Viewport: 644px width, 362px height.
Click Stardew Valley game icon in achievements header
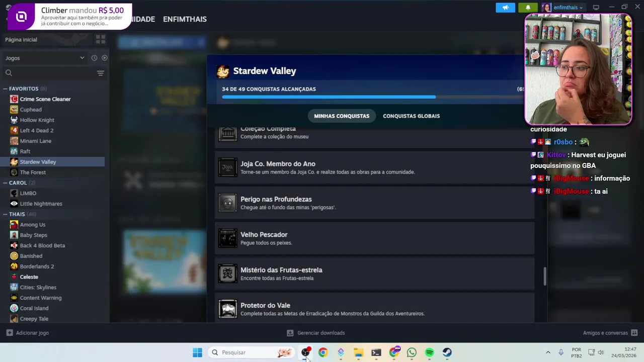[223, 71]
